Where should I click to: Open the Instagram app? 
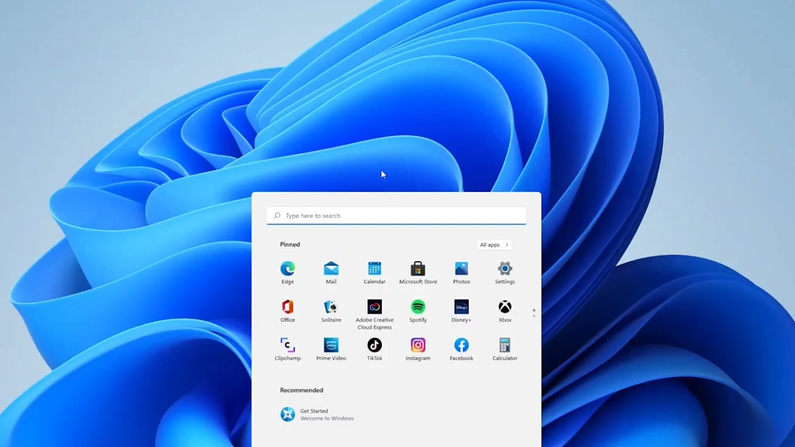tap(418, 346)
